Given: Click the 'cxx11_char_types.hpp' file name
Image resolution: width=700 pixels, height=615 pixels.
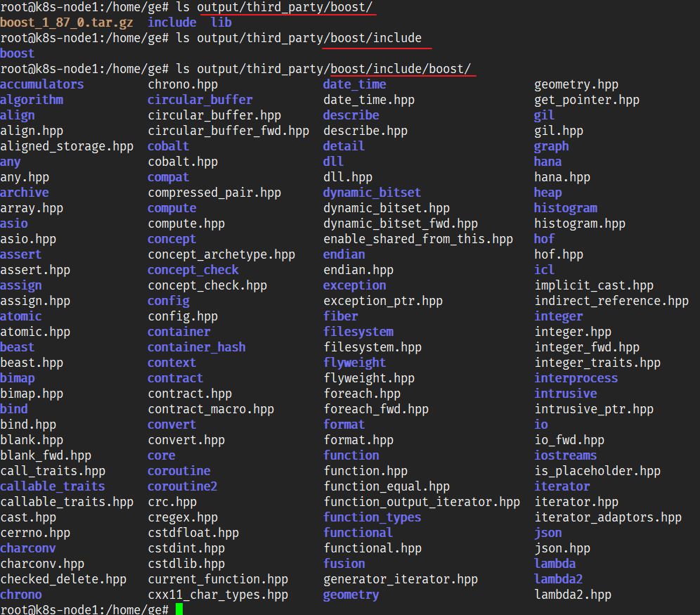Looking at the screenshot, I should pyautogui.click(x=219, y=595).
